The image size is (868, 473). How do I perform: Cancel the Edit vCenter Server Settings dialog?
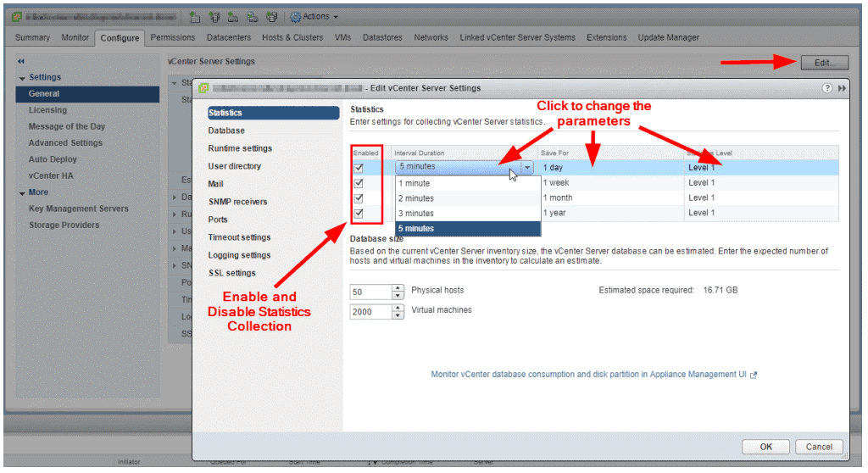coord(819,447)
